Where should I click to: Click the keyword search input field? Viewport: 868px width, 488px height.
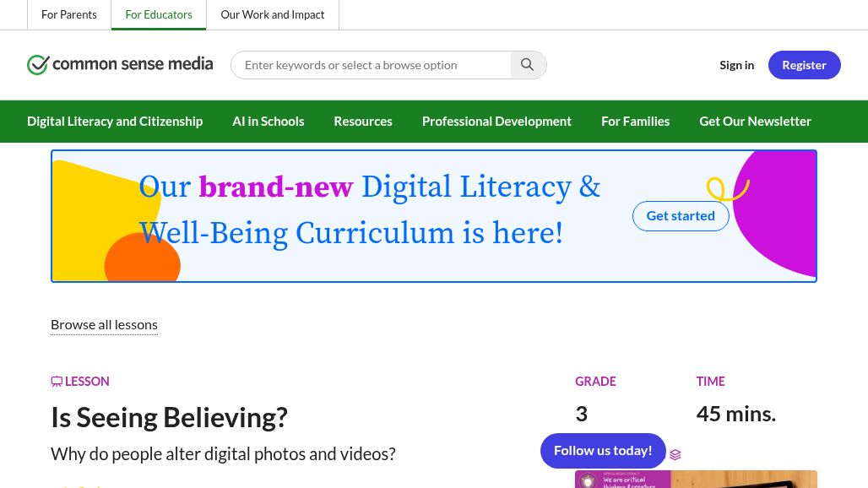tap(372, 64)
